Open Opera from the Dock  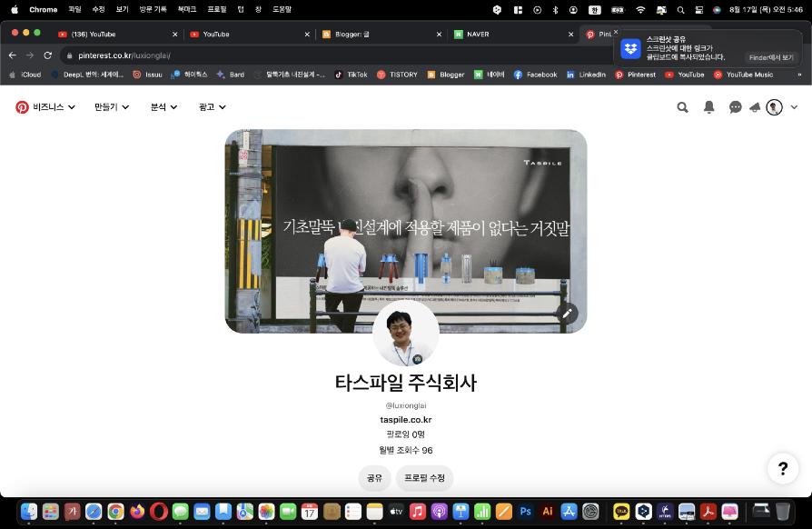158,512
